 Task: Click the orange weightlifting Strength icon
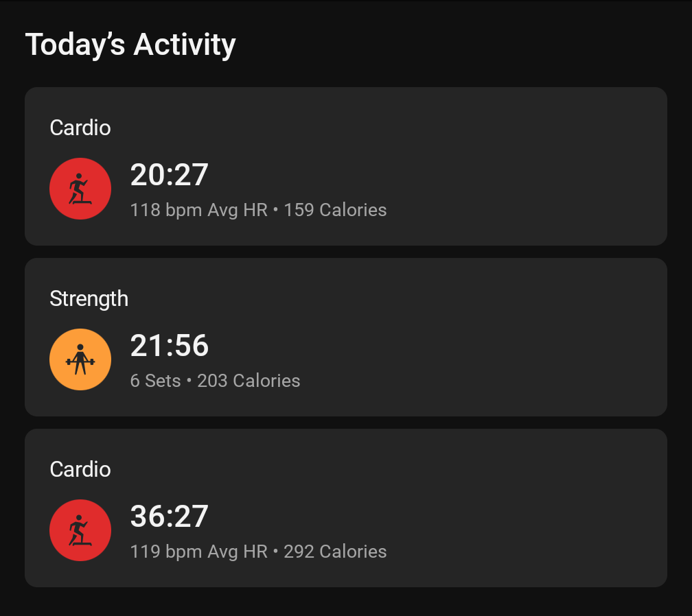pos(80,359)
